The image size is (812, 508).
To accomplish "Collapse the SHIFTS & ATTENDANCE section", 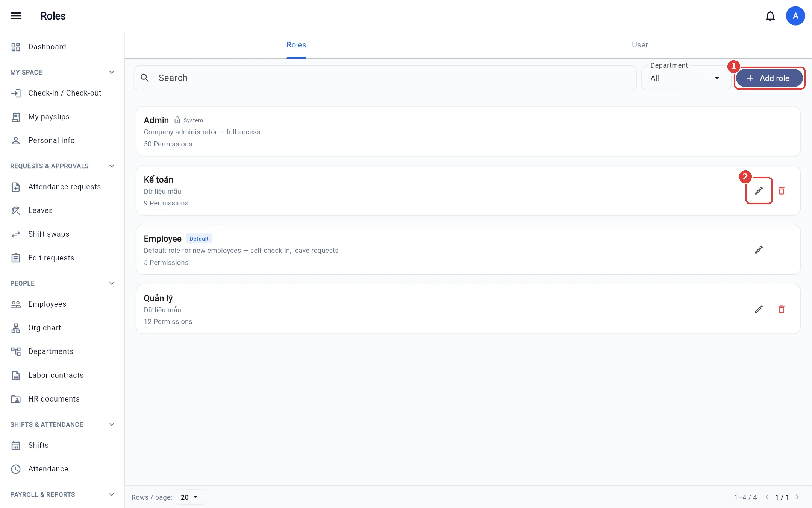I will pos(112,424).
